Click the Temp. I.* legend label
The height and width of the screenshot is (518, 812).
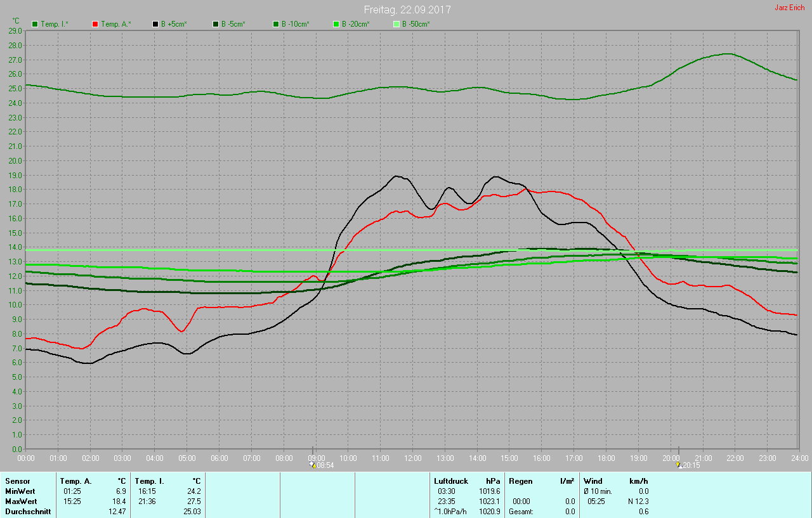coord(56,24)
